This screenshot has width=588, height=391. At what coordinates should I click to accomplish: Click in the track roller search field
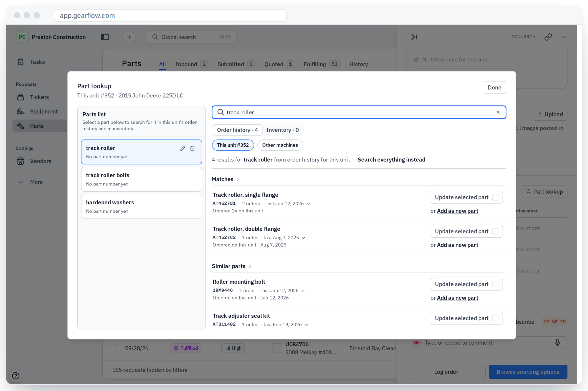359,112
